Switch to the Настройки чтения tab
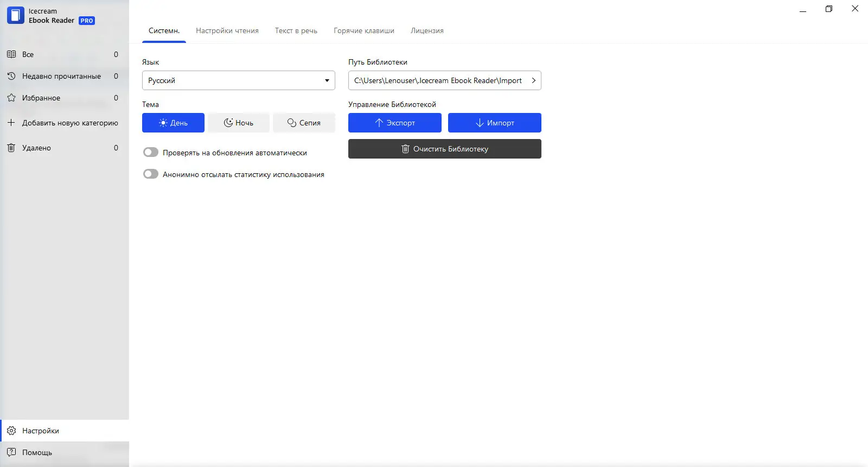The width and height of the screenshot is (868, 467). [x=227, y=30]
